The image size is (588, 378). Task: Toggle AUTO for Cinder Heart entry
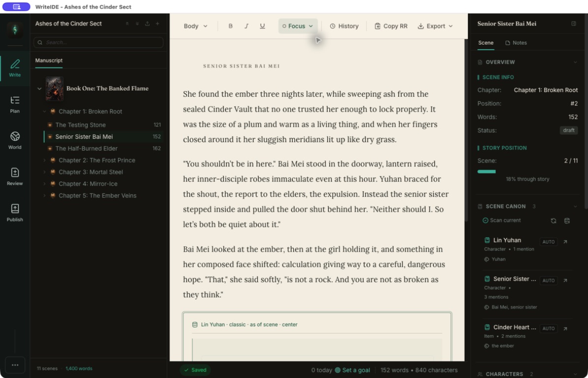point(548,328)
